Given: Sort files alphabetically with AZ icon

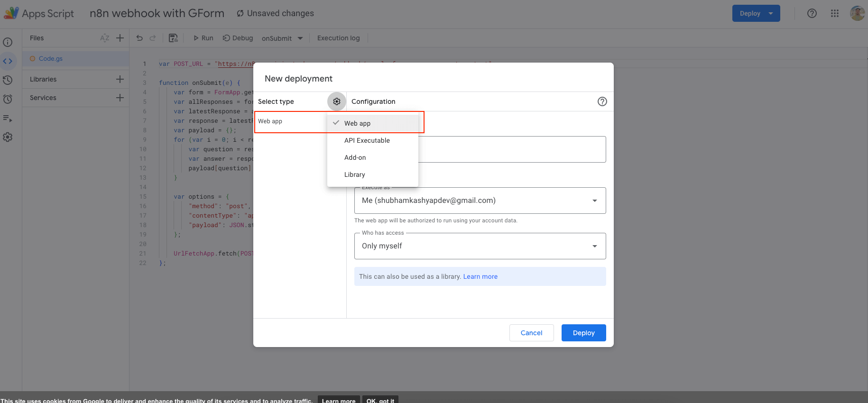Looking at the screenshot, I should tap(105, 38).
